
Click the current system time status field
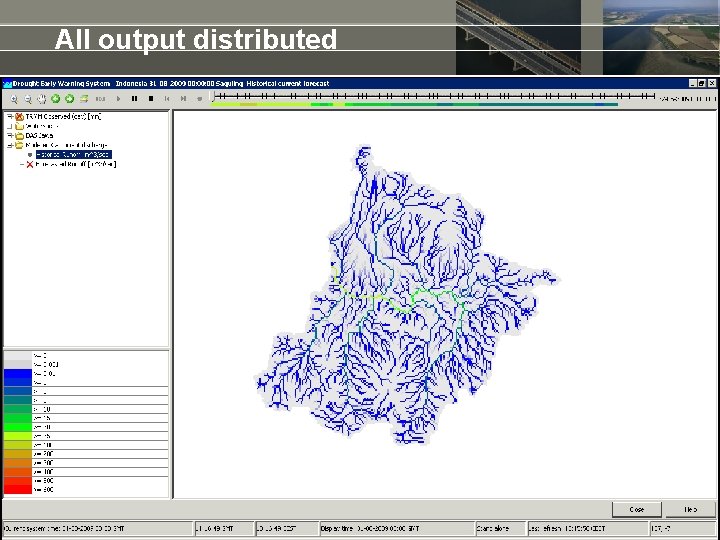(x=97, y=529)
